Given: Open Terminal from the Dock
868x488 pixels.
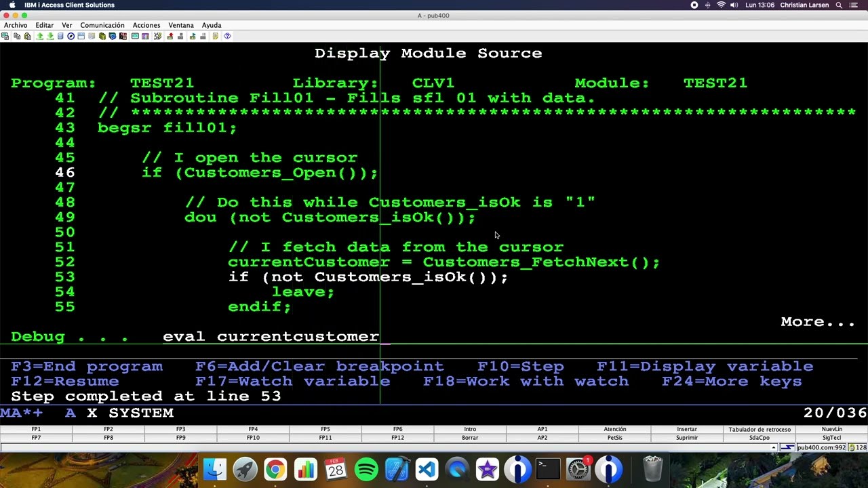Looking at the screenshot, I should point(548,469).
